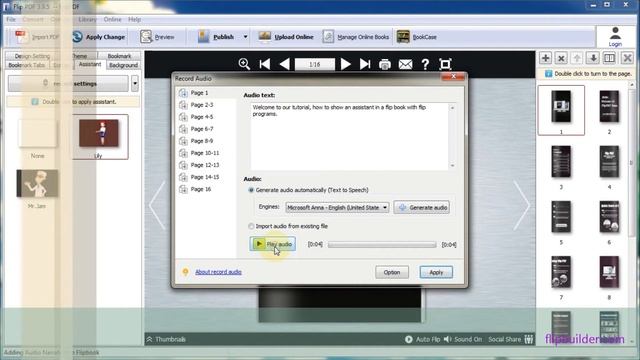The height and width of the screenshot is (360, 640).
Task: Add page plus icon in thumbnail panel
Action: tap(545, 58)
